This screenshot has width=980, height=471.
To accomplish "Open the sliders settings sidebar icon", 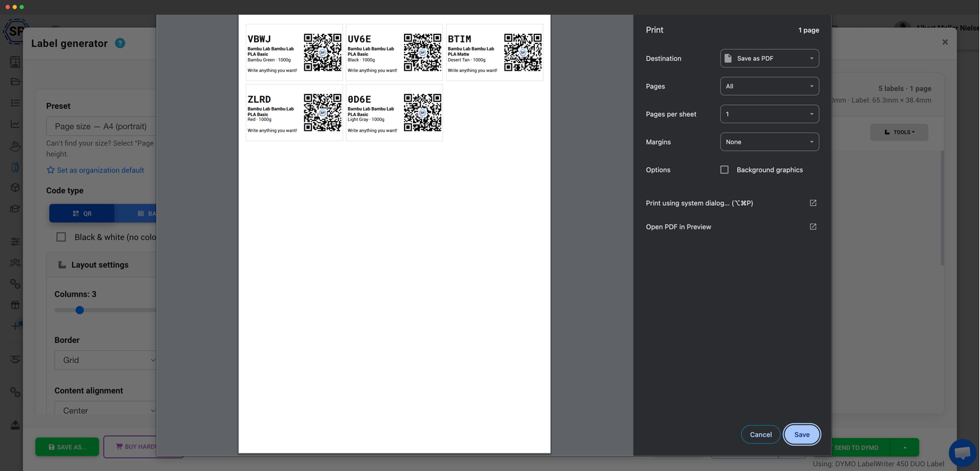I will coord(15,241).
